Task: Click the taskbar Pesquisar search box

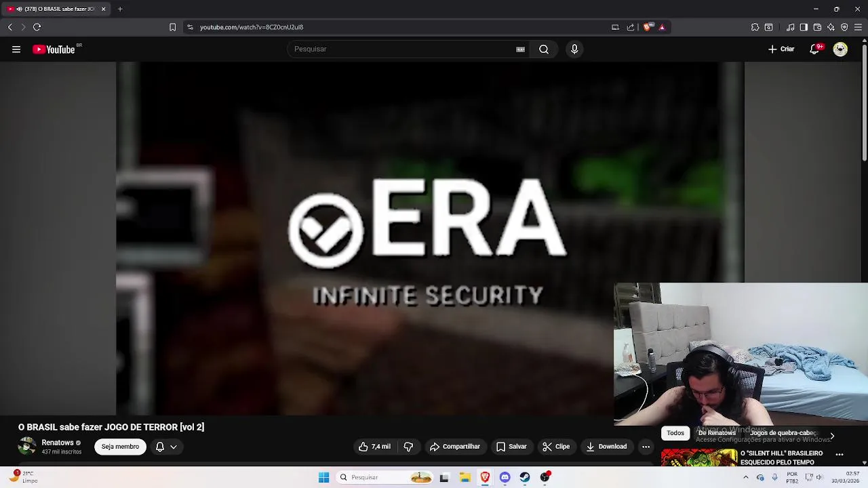Action: pyautogui.click(x=384, y=477)
